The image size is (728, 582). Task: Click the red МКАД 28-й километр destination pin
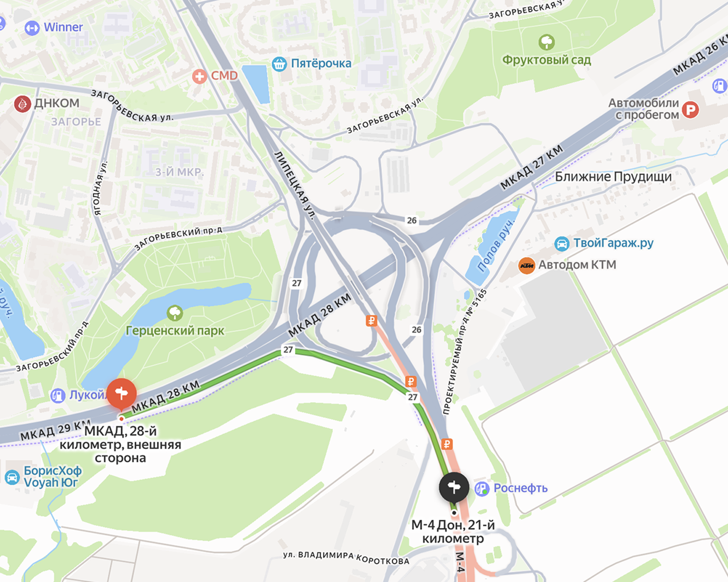[x=122, y=393]
